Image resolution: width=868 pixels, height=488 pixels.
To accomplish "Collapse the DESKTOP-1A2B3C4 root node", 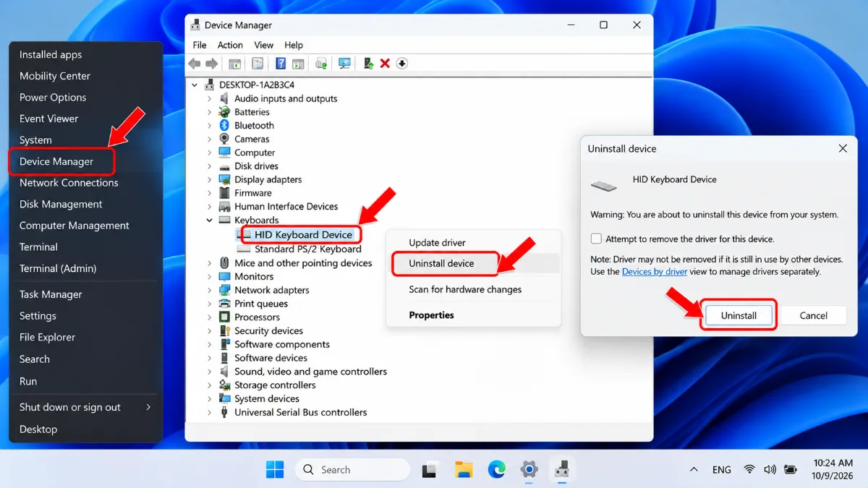I will click(x=195, y=85).
